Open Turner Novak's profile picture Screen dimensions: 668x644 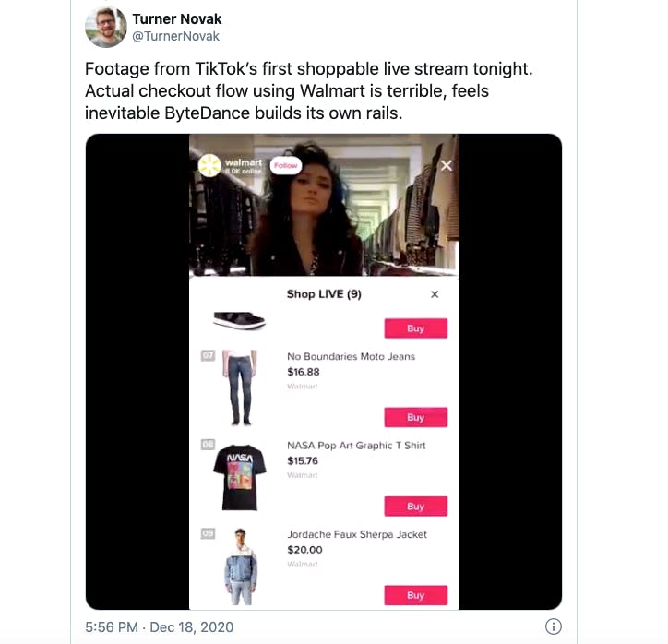tap(106, 27)
